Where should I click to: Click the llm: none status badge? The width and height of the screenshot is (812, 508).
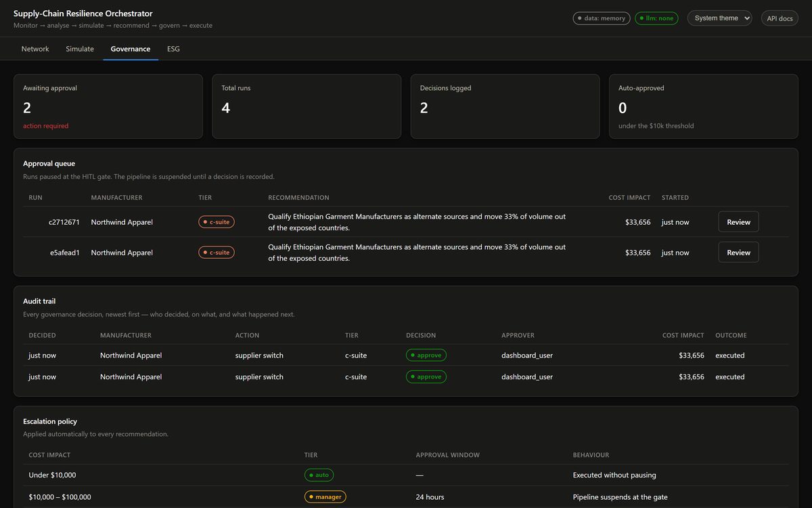point(656,18)
